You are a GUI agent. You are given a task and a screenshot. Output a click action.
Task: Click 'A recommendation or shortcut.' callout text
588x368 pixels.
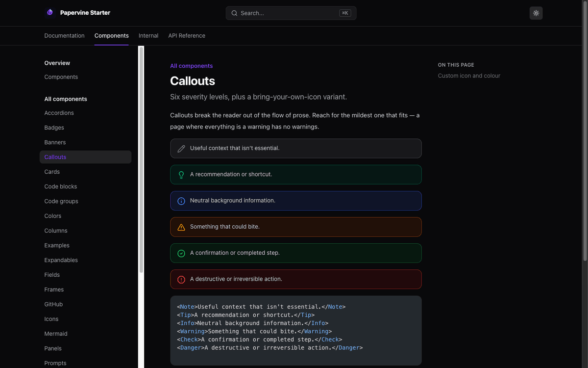click(x=231, y=174)
